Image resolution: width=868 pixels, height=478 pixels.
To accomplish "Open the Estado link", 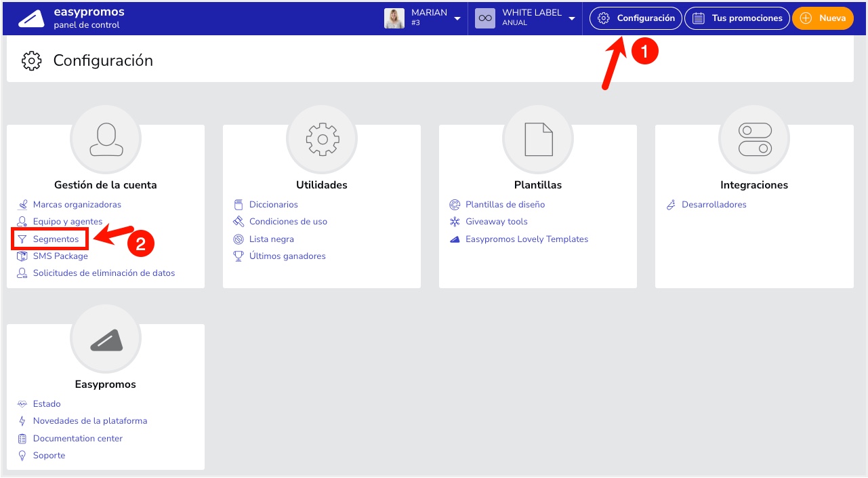I will pyautogui.click(x=47, y=403).
